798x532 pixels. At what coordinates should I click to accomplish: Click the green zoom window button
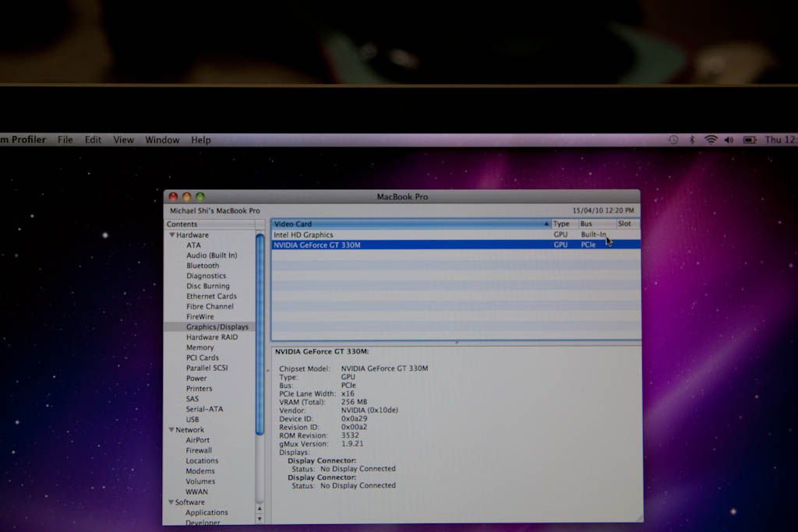[200, 196]
